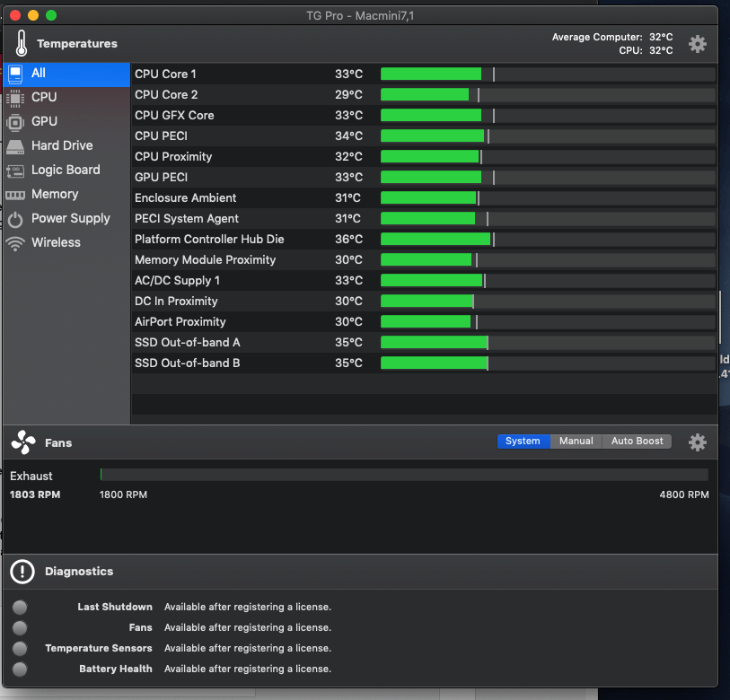This screenshot has width=730, height=700.
Task: Click Last Shutdown status indicator dot
Action: (x=20, y=607)
